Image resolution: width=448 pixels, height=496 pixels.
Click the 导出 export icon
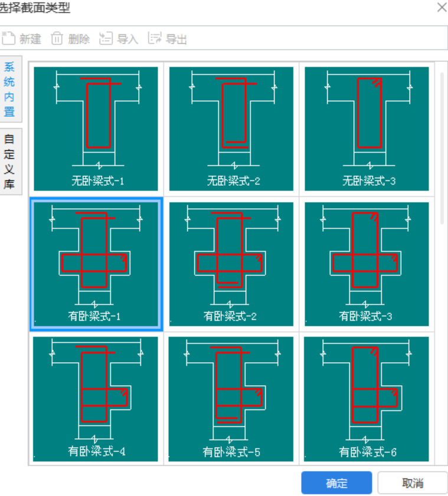pos(155,38)
